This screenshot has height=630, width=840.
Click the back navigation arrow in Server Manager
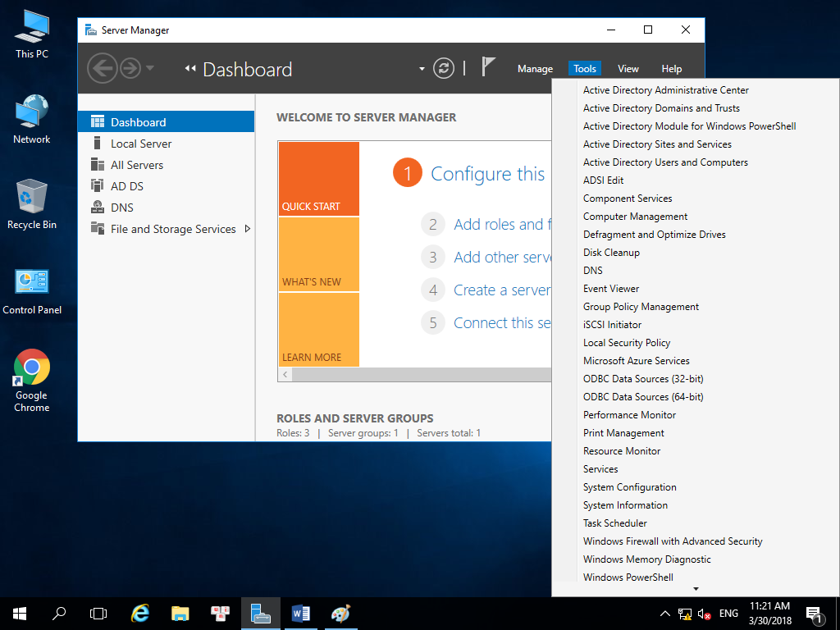(x=103, y=69)
